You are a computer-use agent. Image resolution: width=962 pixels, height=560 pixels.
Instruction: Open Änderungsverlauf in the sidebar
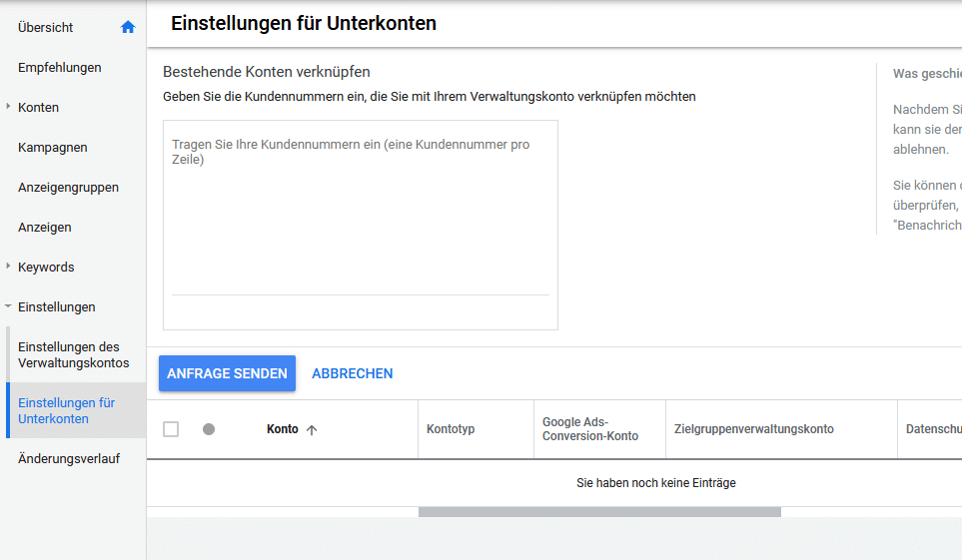69,459
